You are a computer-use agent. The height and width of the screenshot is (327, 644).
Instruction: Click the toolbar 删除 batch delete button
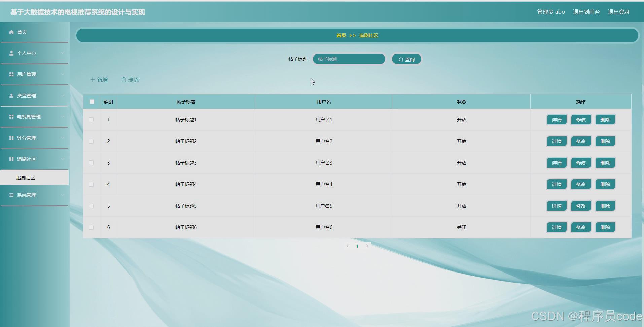[130, 80]
